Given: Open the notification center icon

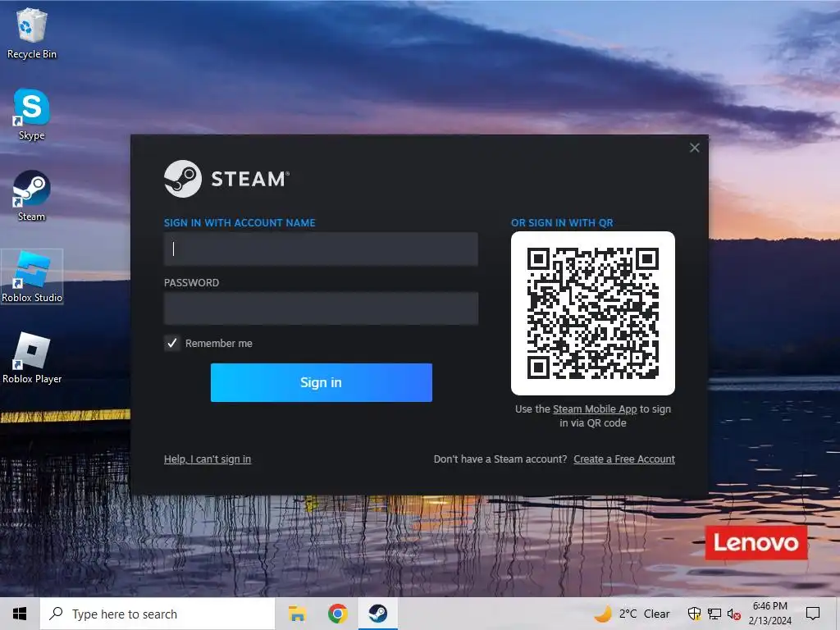Looking at the screenshot, I should 813,614.
